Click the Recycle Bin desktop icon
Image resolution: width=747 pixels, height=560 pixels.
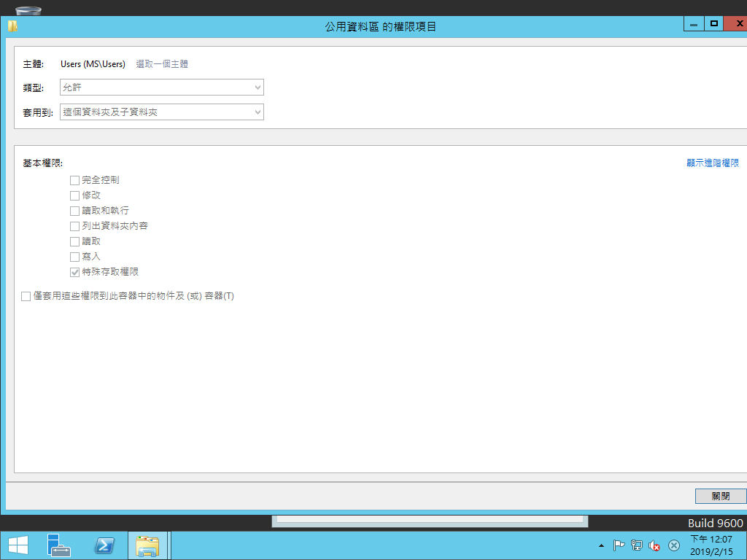pos(28,10)
